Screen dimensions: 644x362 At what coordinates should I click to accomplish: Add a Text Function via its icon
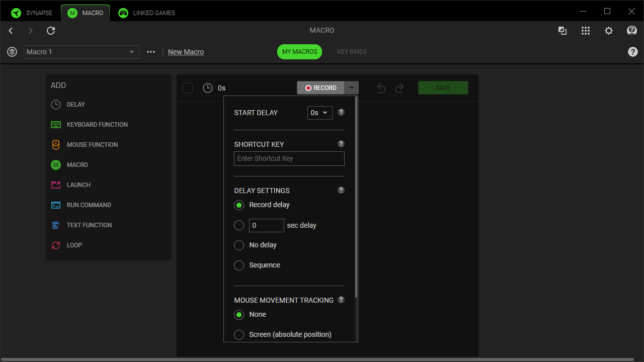[x=56, y=225]
